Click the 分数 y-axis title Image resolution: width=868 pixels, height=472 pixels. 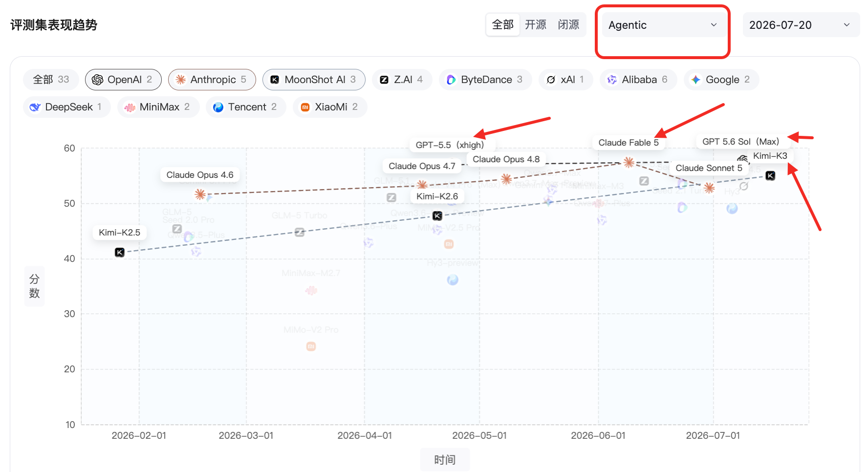click(34, 286)
